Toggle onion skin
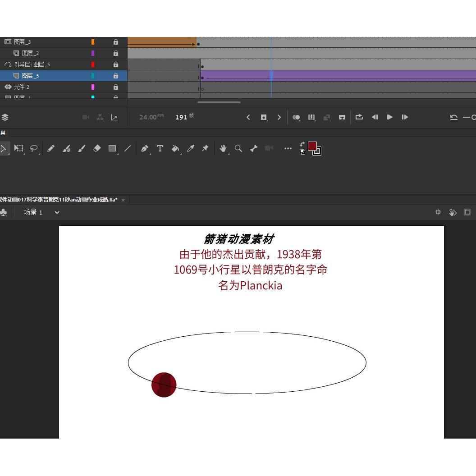This screenshot has height=476, width=476. click(x=296, y=117)
